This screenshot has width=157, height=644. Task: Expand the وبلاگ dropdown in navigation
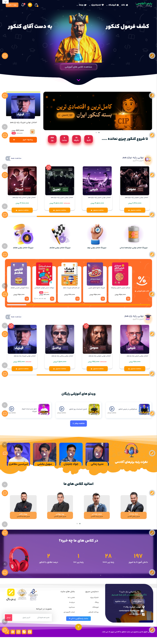click(x=81, y=5)
